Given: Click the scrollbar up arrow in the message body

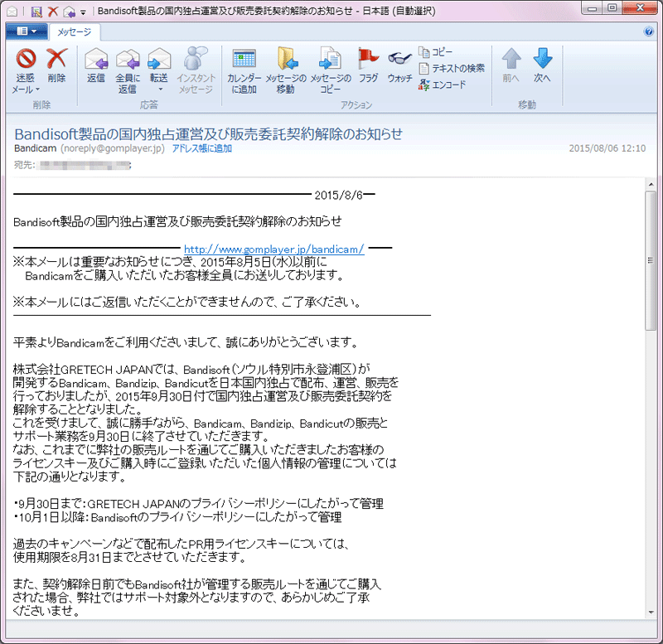Looking at the screenshot, I should tap(651, 184).
